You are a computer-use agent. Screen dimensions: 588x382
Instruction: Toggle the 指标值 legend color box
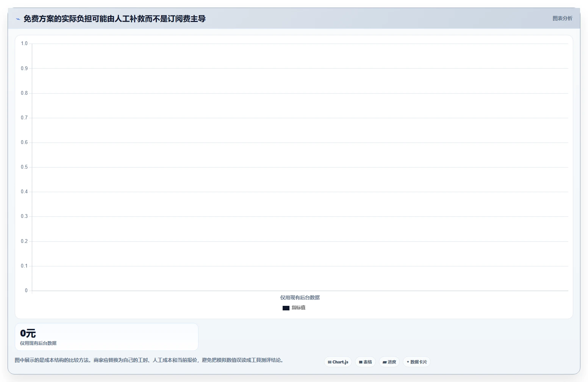(286, 308)
